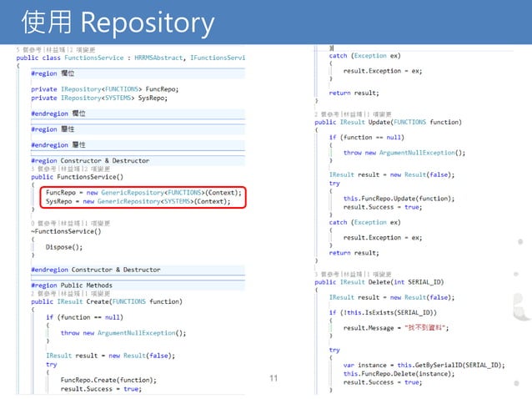Click the "FuncRepo.Create(function);" statement
This screenshot has height=399, width=532.
[108, 380]
